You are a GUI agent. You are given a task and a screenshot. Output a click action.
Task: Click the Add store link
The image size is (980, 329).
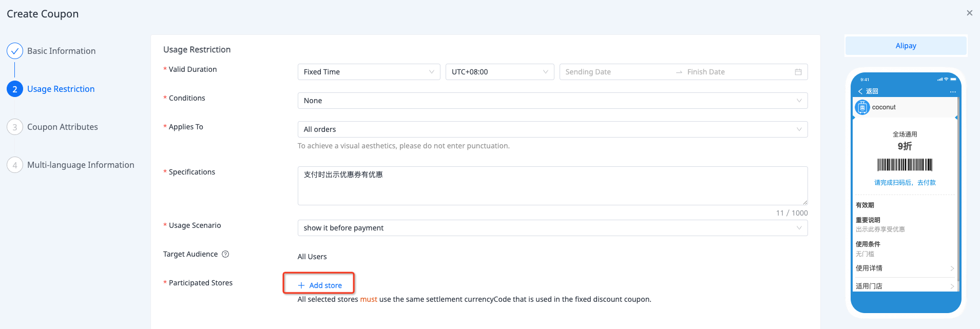(325, 285)
